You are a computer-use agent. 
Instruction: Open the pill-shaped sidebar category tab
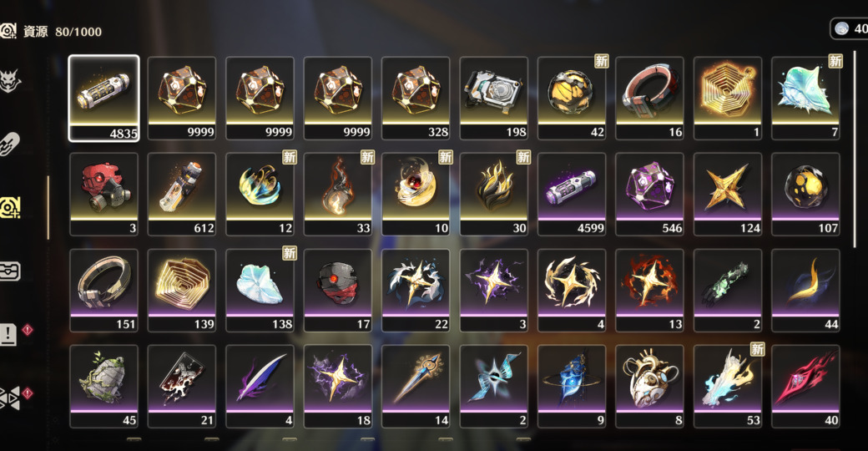point(10,144)
